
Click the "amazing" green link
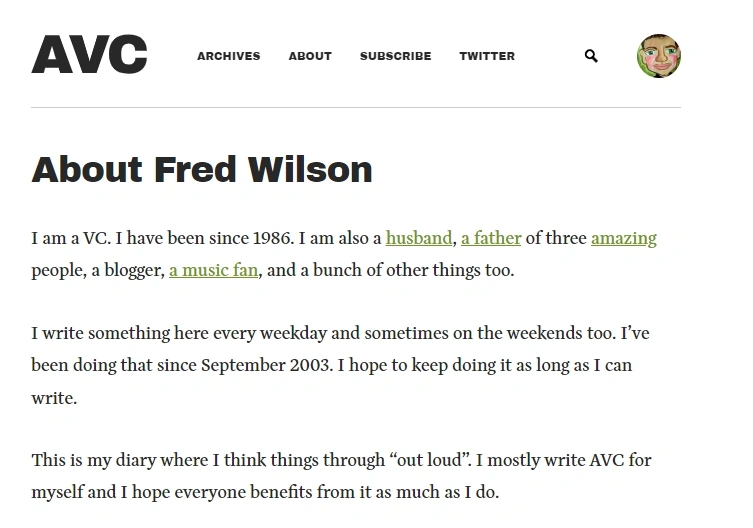[x=624, y=238]
